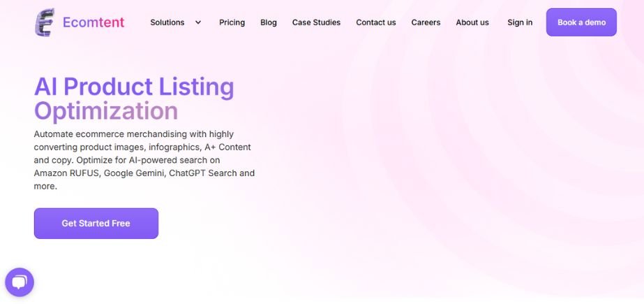Click the paragraph starting 'Automate ecommerce merchandising'
644x304 pixels.
pyautogui.click(x=144, y=160)
